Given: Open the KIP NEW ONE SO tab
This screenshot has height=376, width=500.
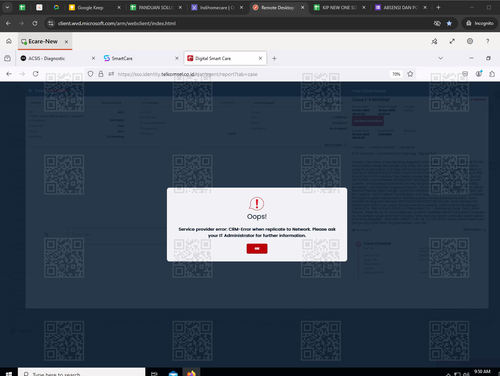Looking at the screenshot, I should (339, 7).
